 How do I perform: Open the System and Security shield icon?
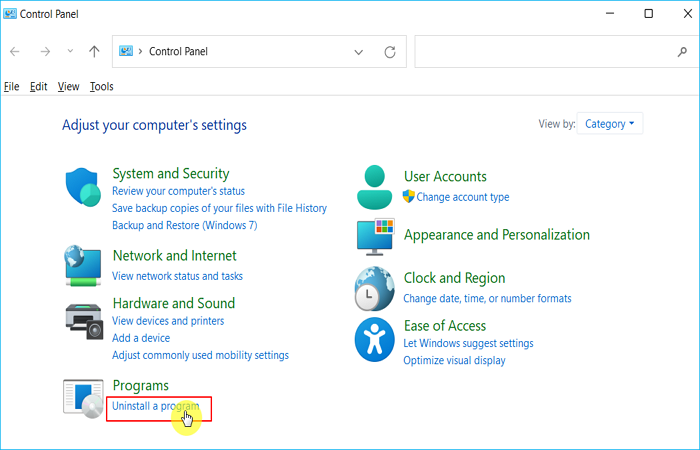pos(83,187)
